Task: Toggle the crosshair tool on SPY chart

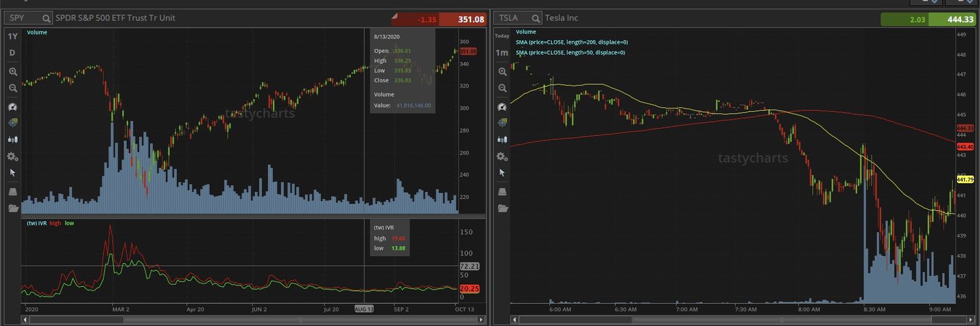Action: coord(12,122)
